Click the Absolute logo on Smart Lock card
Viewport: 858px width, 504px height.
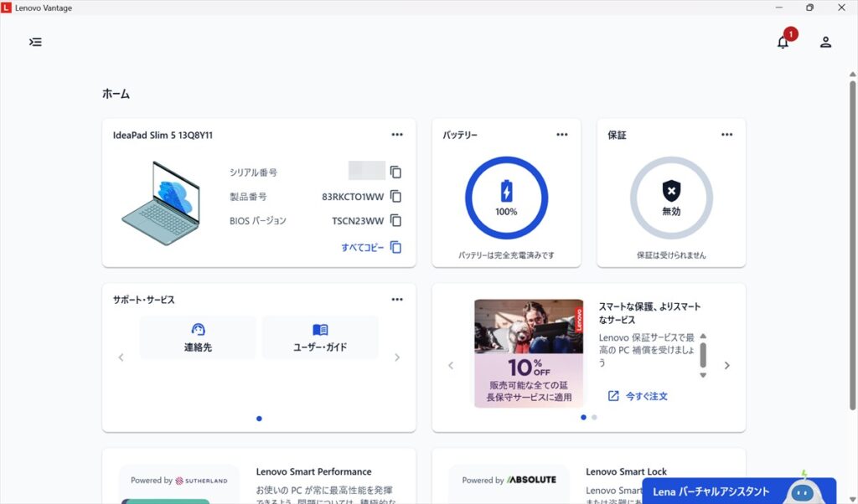point(531,480)
